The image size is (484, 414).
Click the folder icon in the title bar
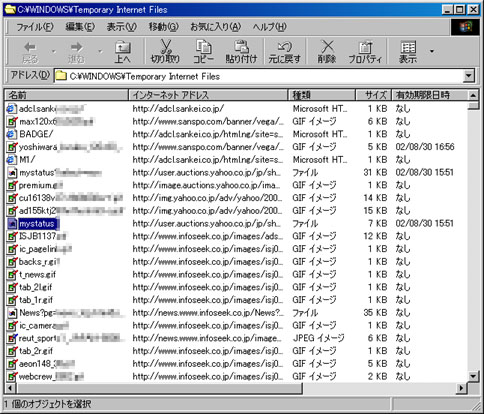[10, 9]
